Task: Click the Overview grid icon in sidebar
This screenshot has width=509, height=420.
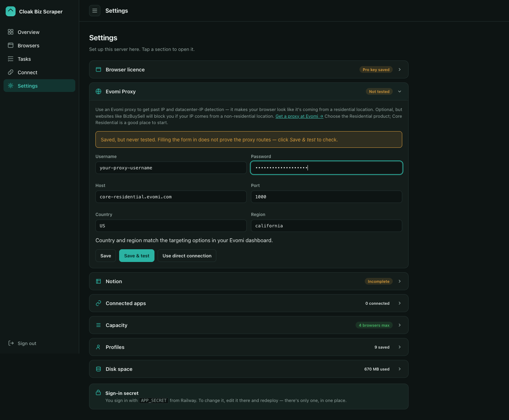Action: coord(11,32)
